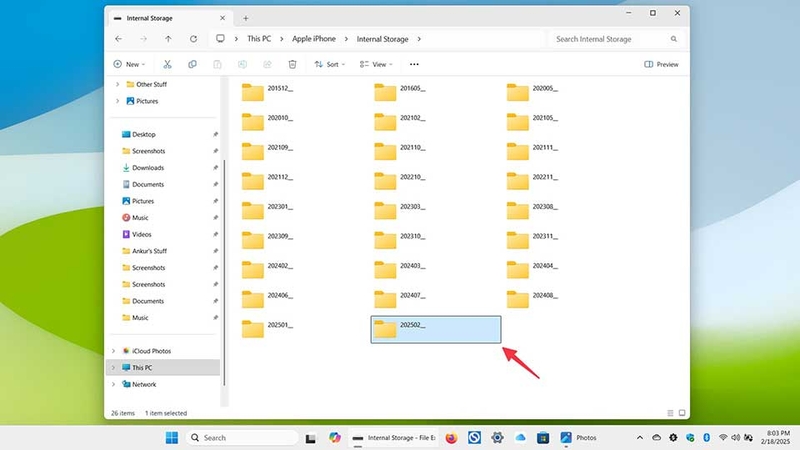Click the Delete trash can icon
Viewport: 800px width, 450px height.
[x=292, y=64]
